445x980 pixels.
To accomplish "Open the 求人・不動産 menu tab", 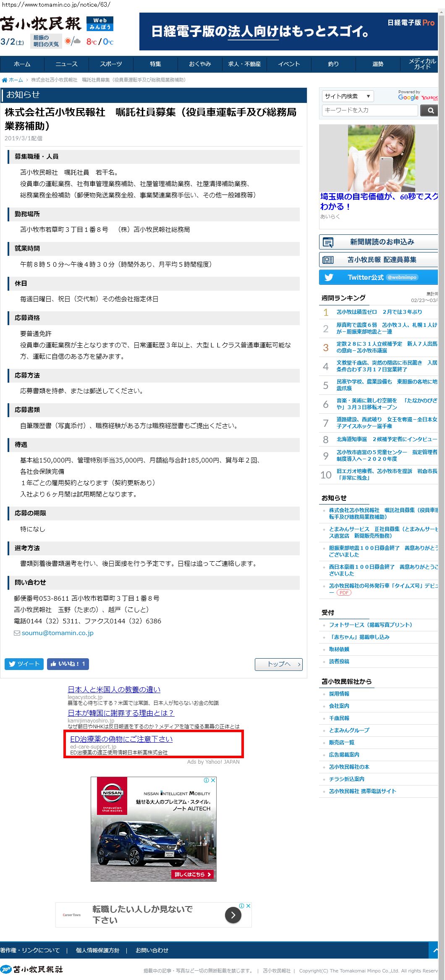I will 244,64.
